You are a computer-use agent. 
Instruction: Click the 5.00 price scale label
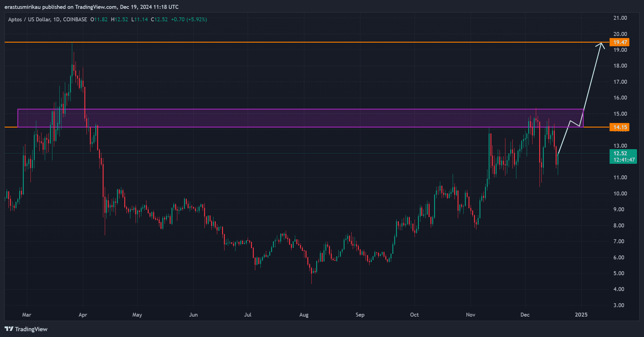(x=619, y=273)
